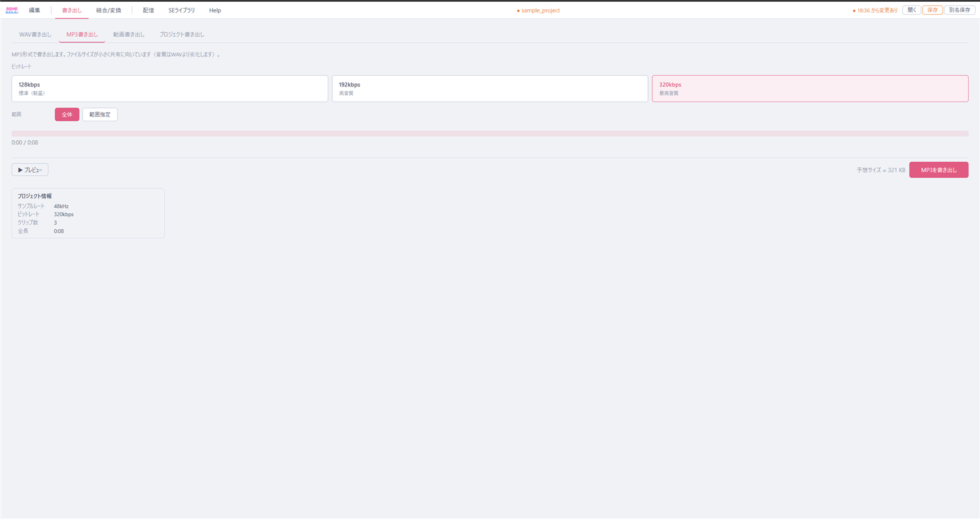Viewport: 980px width, 519px height.
Task: Select the 書き出し menu tab
Action: pyautogui.click(x=72, y=10)
